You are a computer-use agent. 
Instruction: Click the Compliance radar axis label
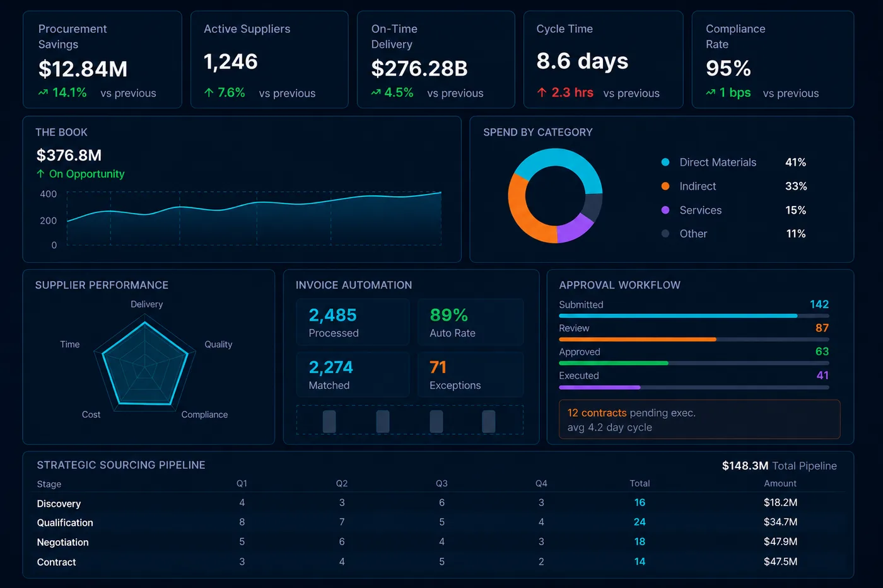(204, 415)
